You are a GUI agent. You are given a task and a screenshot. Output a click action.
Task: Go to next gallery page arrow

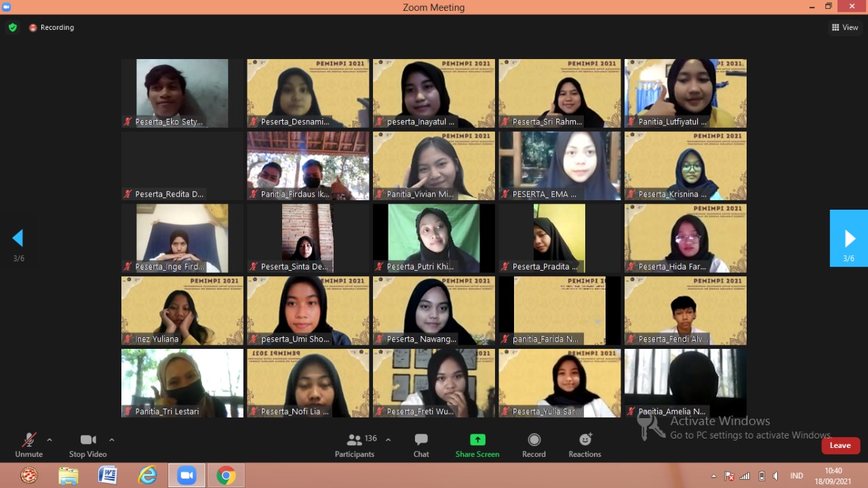point(849,238)
